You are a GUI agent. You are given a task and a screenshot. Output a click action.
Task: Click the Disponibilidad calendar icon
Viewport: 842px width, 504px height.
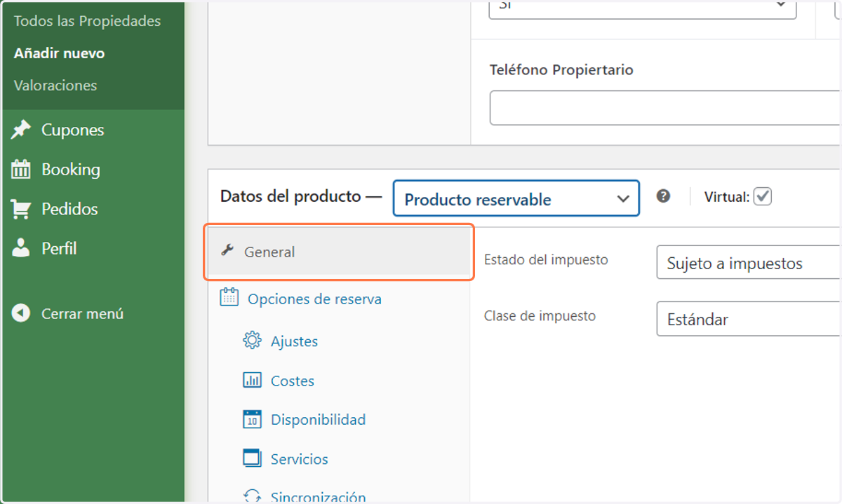point(252,419)
